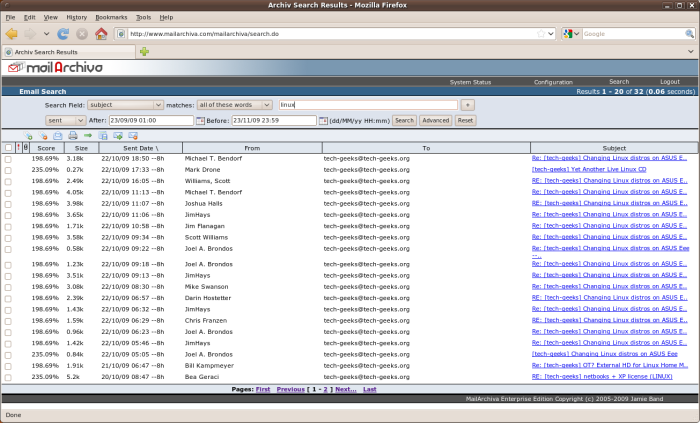Click the paperclip icon with green badge
The image size is (700, 423).
tap(28, 136)
